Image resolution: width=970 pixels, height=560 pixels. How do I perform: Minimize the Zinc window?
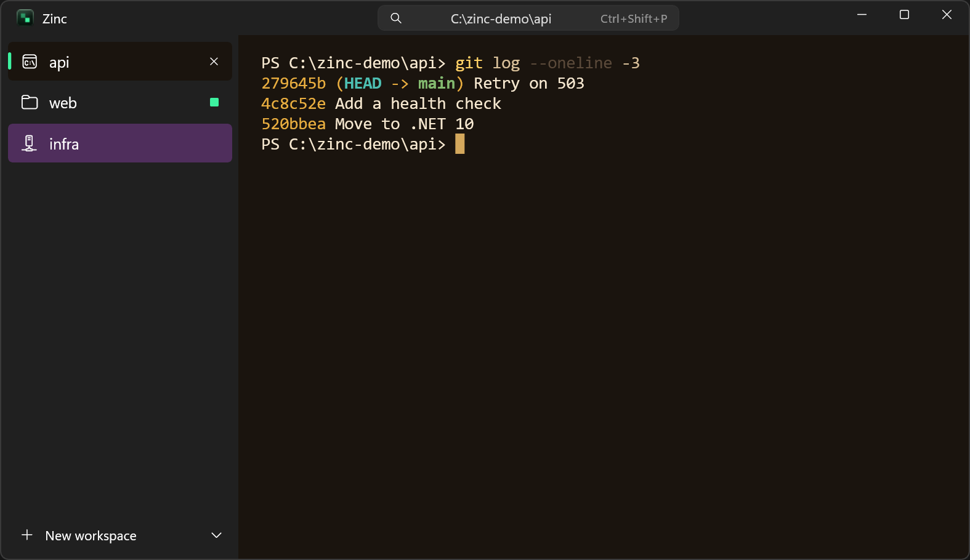click(x=862, y=15)
